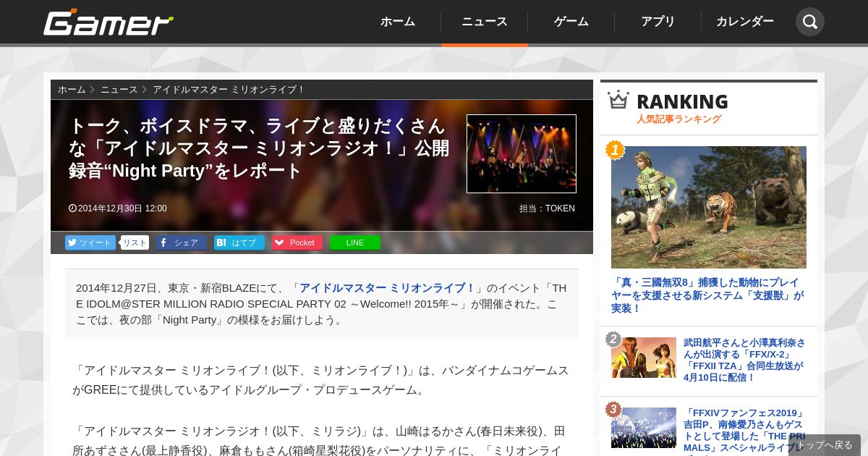This screenshot has height=456, width=868.
Task: Select the ニュース navigation tab
Action: click(485, 22)
